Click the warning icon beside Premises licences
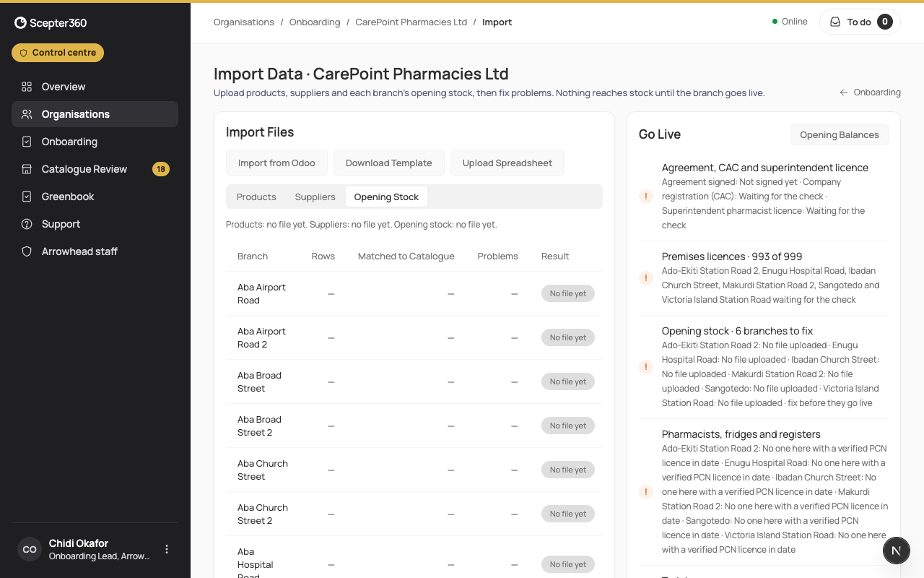The height and width of the screenshot is (578, 924). [x=647, y=278]
